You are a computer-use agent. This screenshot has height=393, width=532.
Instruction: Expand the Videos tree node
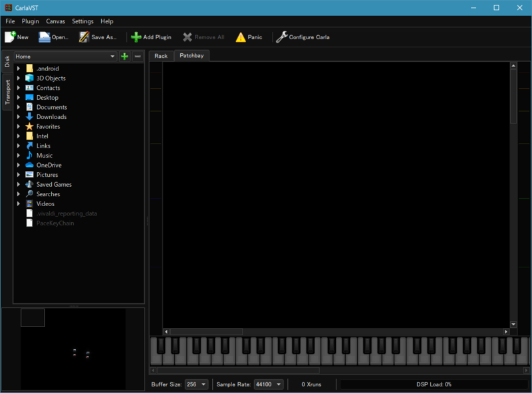pos(19,203)
